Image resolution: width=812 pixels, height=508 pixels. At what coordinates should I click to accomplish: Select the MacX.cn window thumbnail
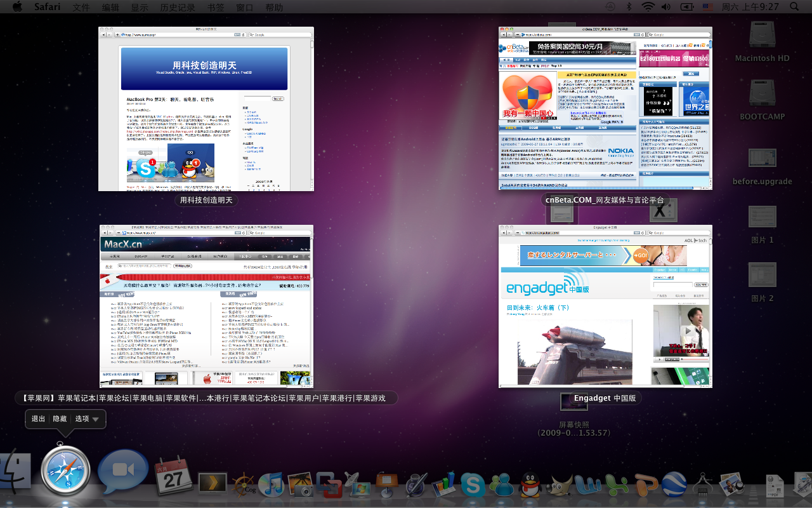coord(206,306)
